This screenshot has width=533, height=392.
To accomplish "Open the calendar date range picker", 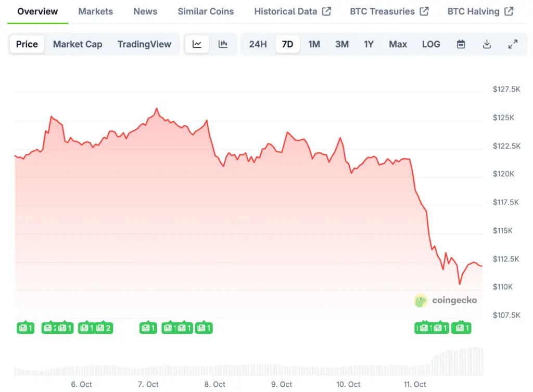I will pyautogui.click(x=461, y=44).
